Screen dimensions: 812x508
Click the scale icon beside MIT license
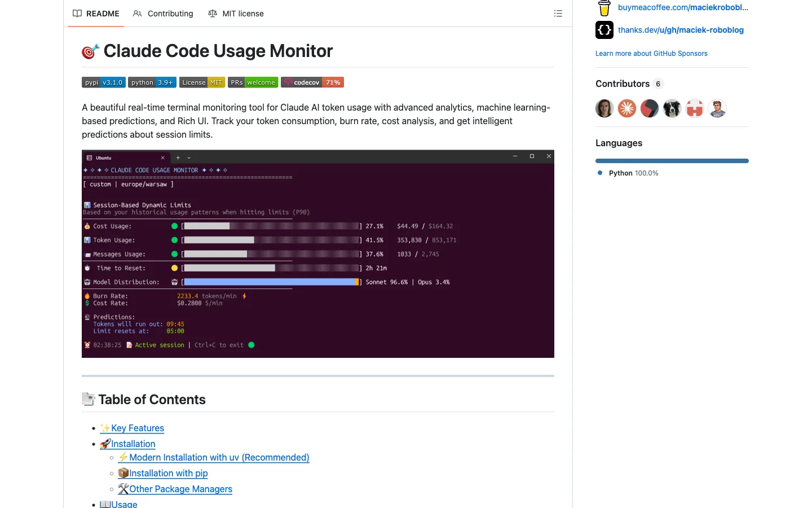(213, 14)
